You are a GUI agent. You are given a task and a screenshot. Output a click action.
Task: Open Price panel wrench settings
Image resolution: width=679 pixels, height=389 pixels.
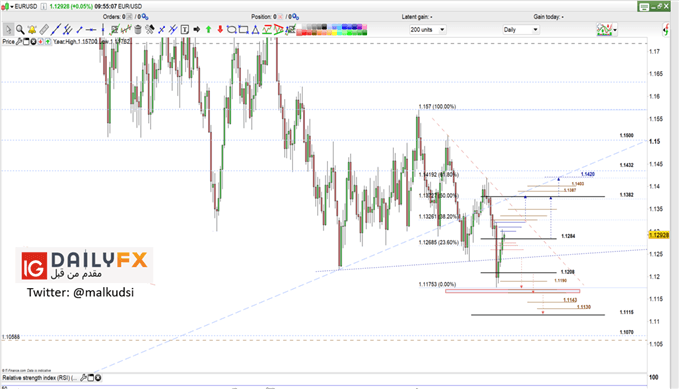click(x=19, y=42)
